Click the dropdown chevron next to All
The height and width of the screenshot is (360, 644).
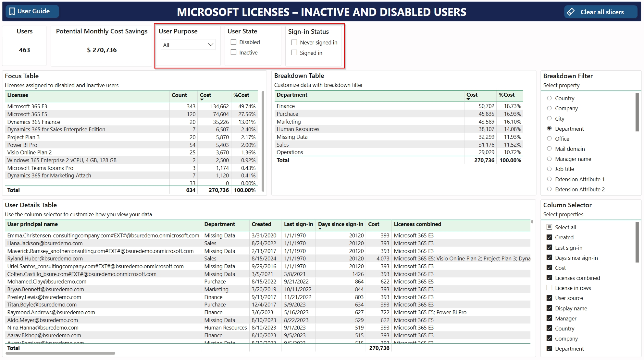click(211, 45)
